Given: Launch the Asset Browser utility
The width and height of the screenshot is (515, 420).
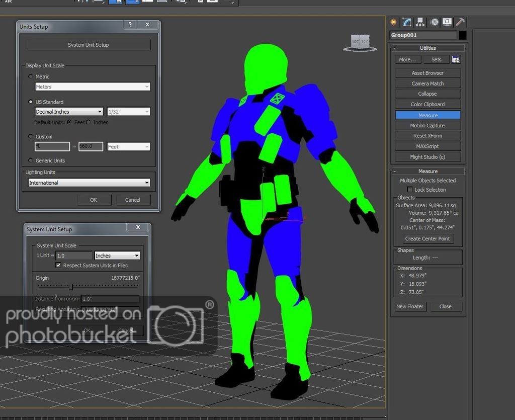Looking at the screenshot, I should pyautogui.click(x=427, y=73).
